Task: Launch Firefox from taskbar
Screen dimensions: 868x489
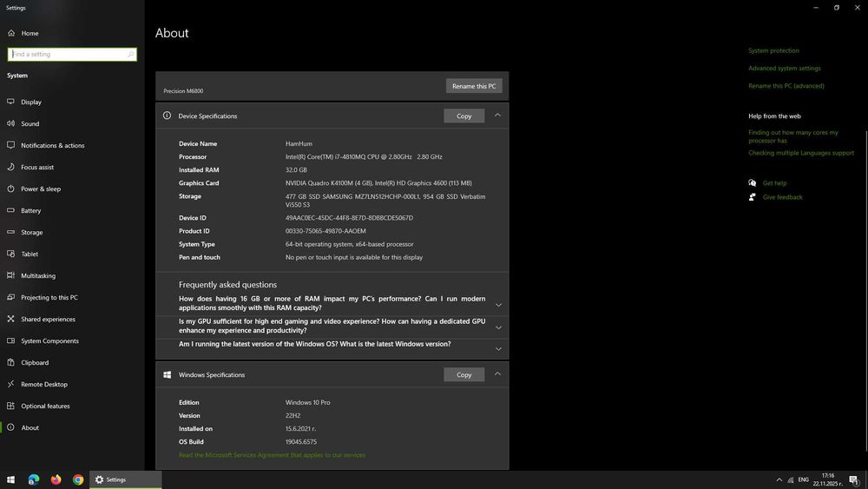Action: click(56, 479)
